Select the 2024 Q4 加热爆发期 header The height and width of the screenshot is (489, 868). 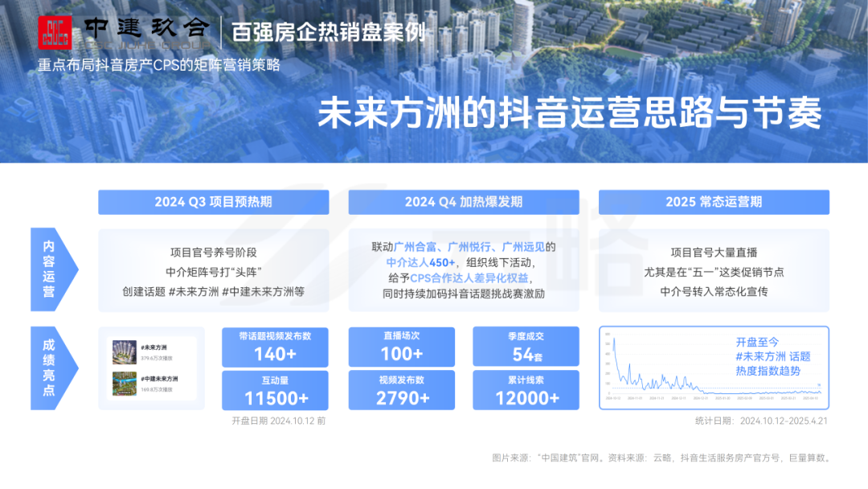[464, 202]
